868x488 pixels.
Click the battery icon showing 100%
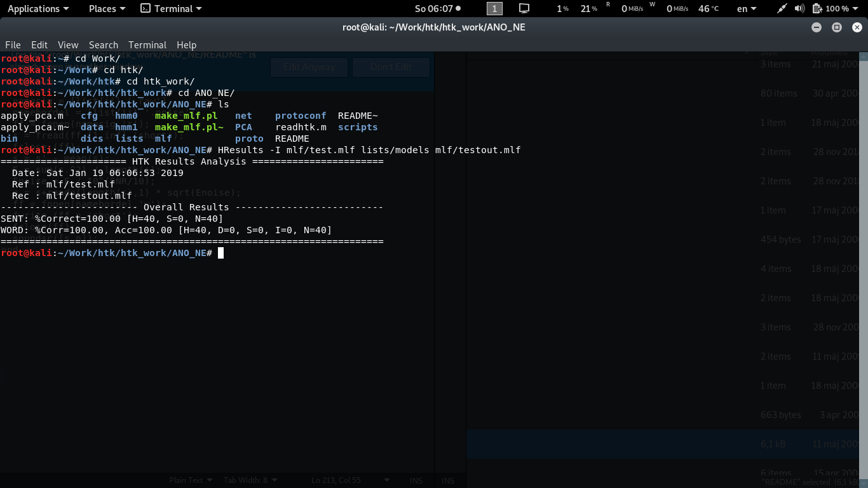817,8
